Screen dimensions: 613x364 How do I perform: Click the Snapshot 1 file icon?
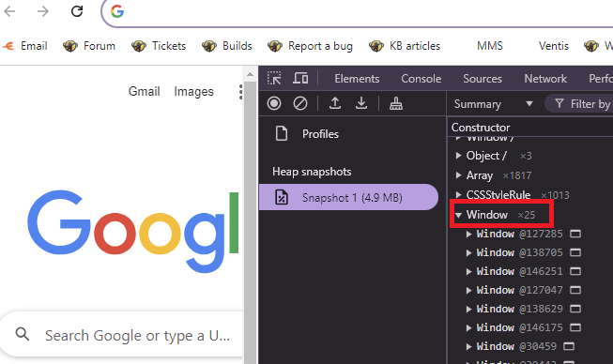pos(282,197)
